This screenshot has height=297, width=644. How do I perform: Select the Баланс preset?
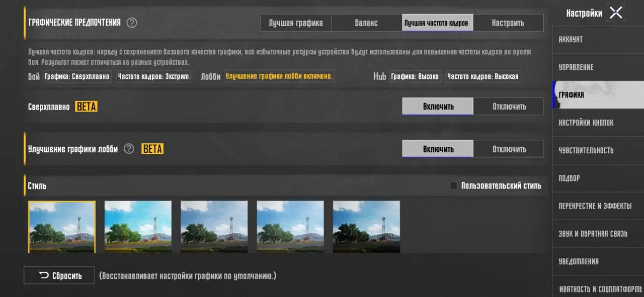(x=366, y=23)
